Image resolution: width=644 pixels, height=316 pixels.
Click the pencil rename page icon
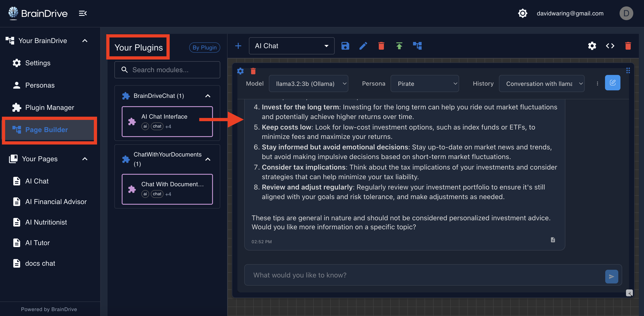point(363,46)
